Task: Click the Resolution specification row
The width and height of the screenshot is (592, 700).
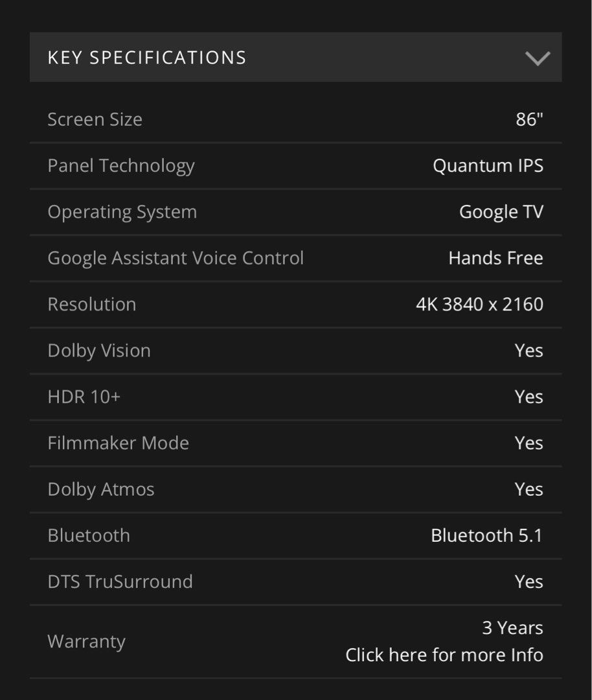Action: click(91, 304)
